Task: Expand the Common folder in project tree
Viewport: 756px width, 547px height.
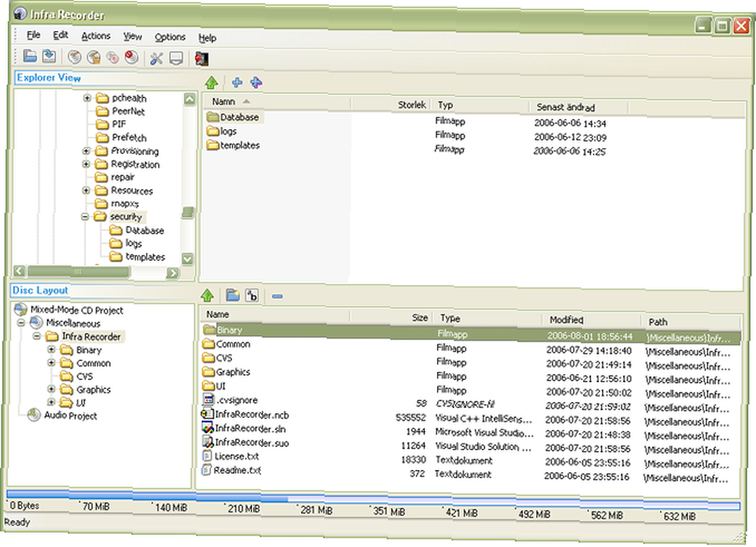Action: click(x=51, y=363)
